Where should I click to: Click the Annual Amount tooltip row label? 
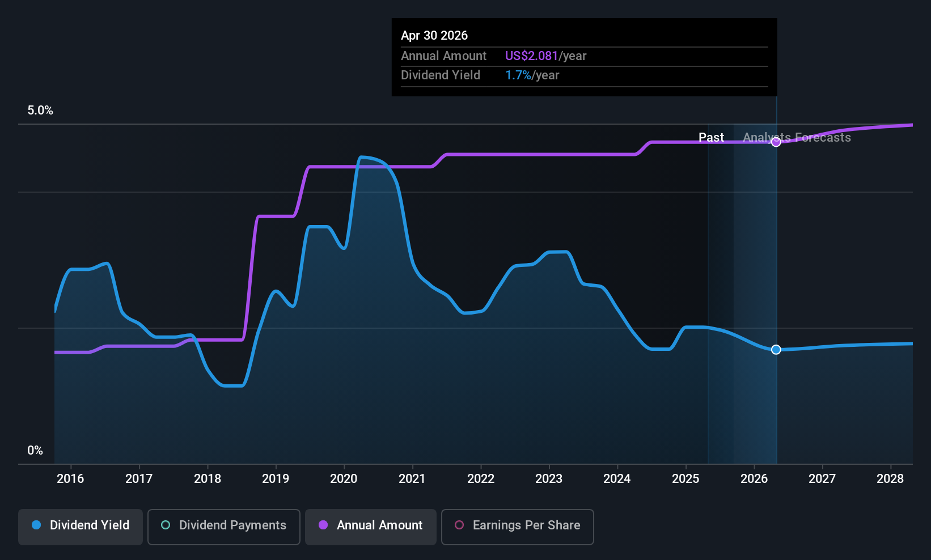coord(443,56)
